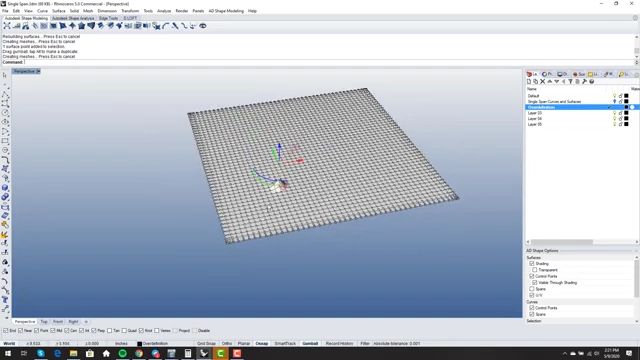
Task: Click the pointer select tool in left toolbar
Action: (5, 75)
